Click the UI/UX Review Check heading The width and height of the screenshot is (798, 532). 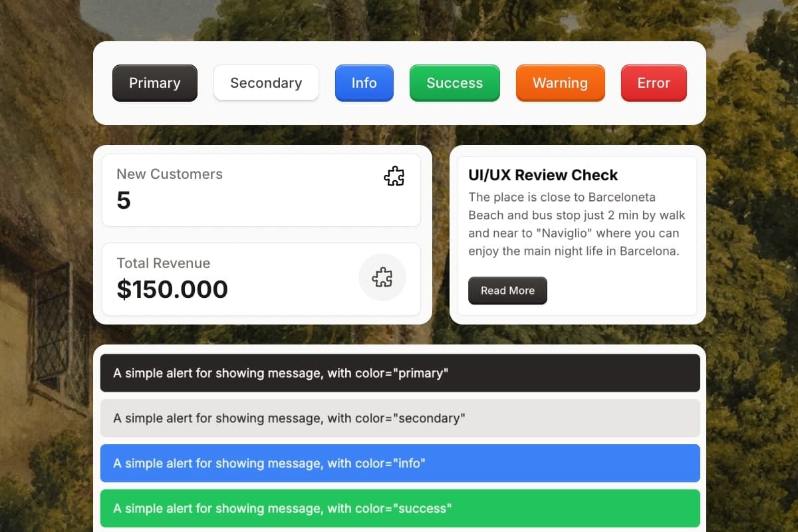tap(543, 175)
